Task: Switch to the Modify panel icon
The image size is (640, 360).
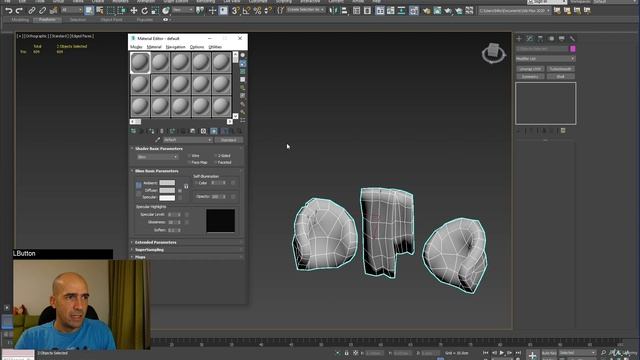Action: pyautogui.click(x=530, y=38)
